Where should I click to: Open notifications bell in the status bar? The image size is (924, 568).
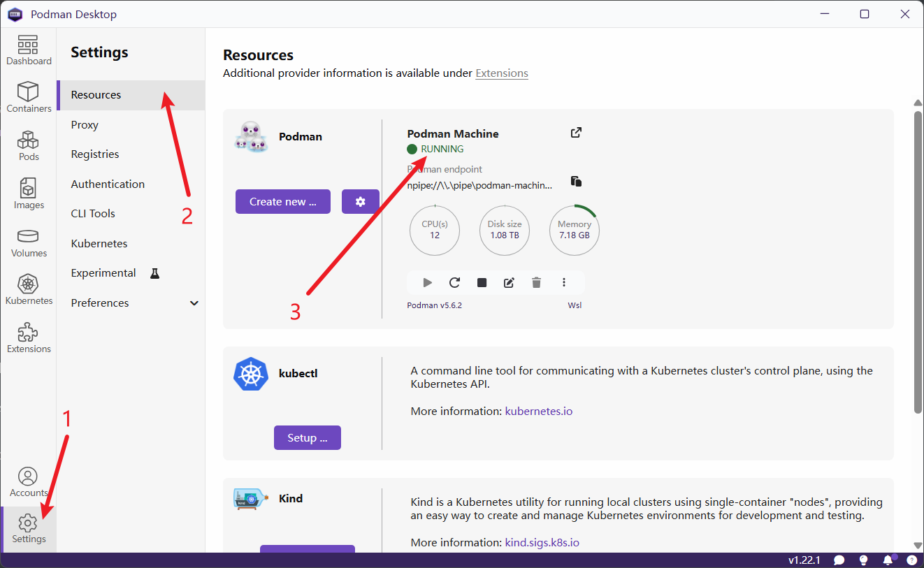pos(888,560)
